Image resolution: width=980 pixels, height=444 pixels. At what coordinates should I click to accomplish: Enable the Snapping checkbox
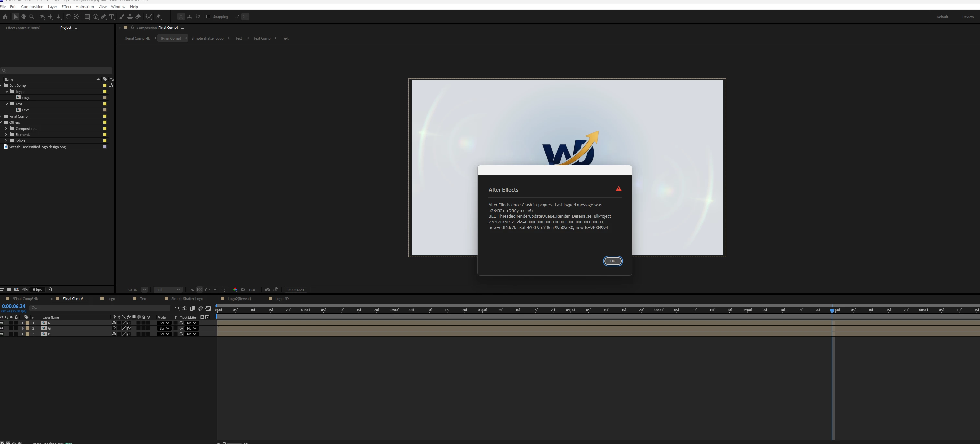pyautogui.click(x=208, y=17)
